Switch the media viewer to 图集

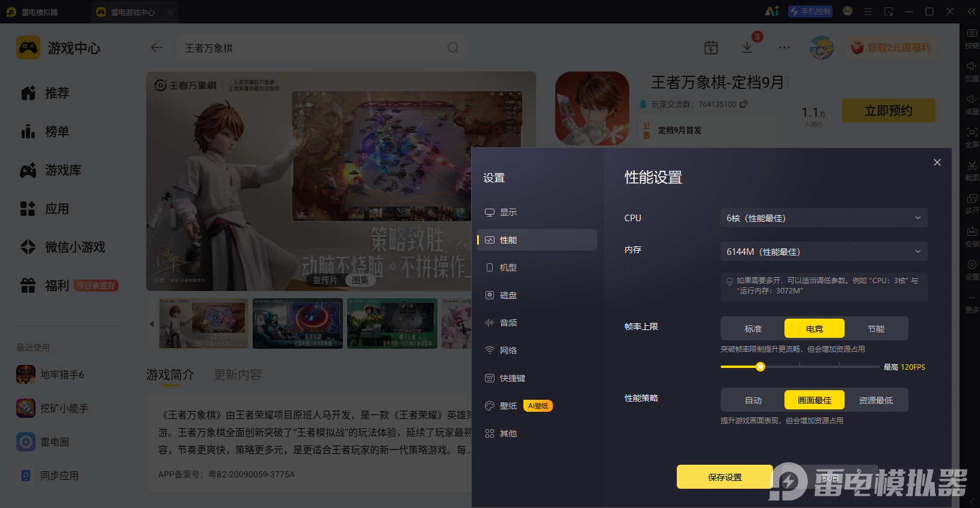pyautogui.click(x=360, y=280)
